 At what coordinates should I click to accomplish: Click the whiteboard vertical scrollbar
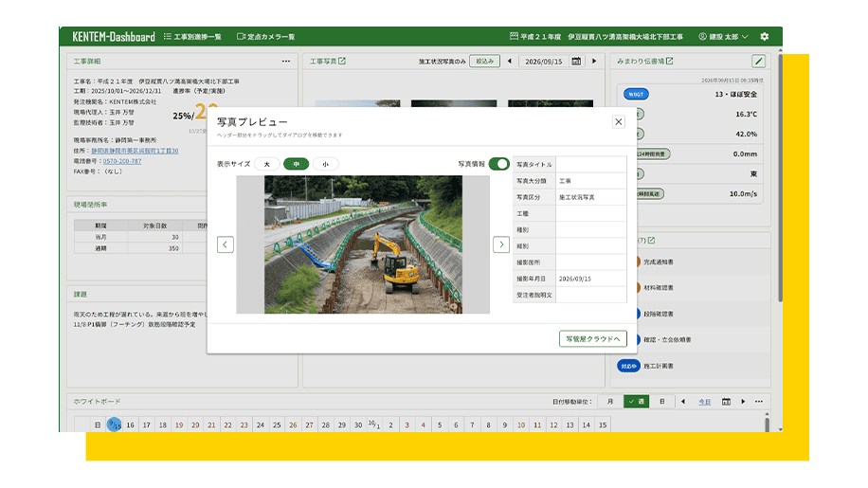pos(767,424)
